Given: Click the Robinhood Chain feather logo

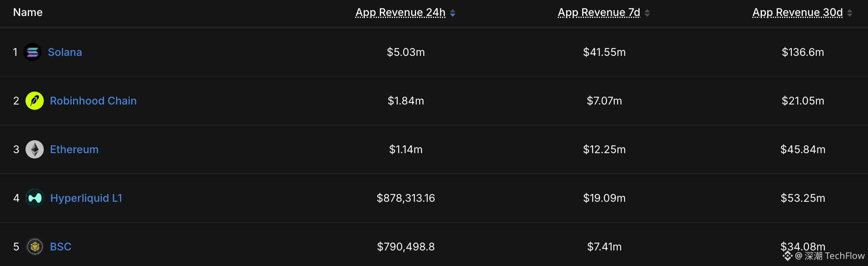Looking at the screenshot, I should pyautogui.click(x=35, y=101).
